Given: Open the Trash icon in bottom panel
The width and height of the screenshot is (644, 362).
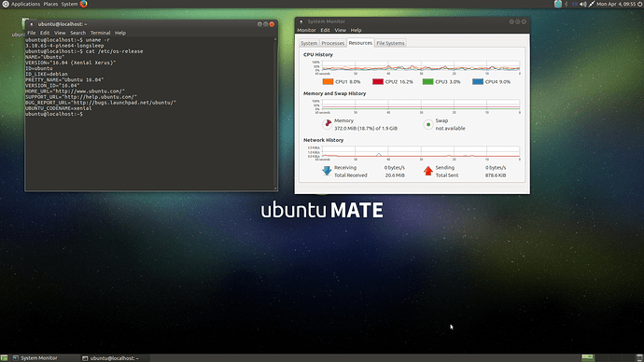Looking at the screenshot, I should (x=640, y=358).
